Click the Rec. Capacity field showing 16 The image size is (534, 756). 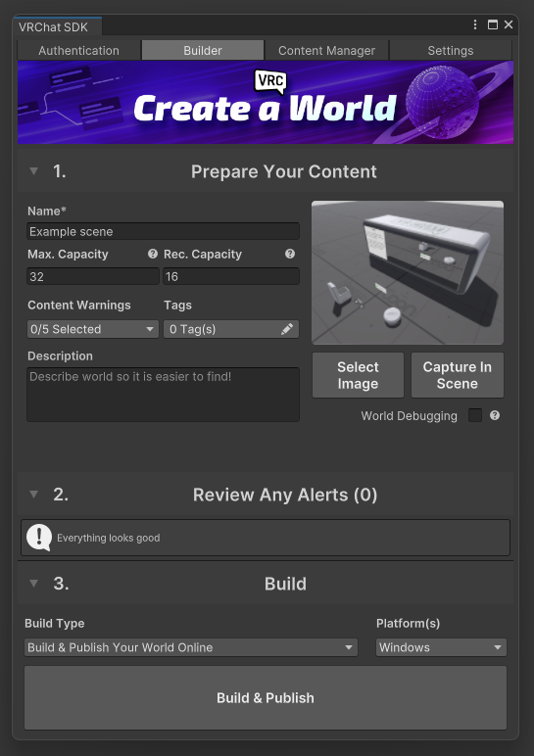[231, 276]
